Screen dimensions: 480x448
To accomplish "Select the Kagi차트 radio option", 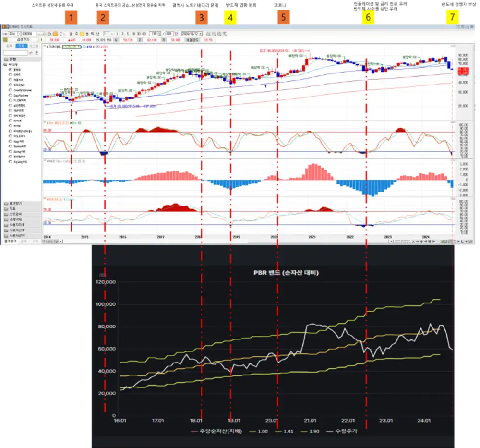I will tap(16, 141).
